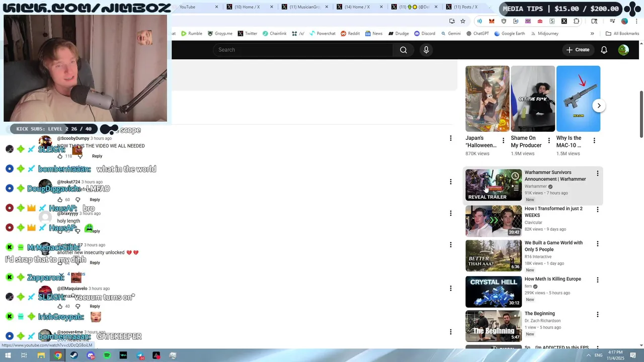Like the @ElMaquiavelo comment

[60, 306]
